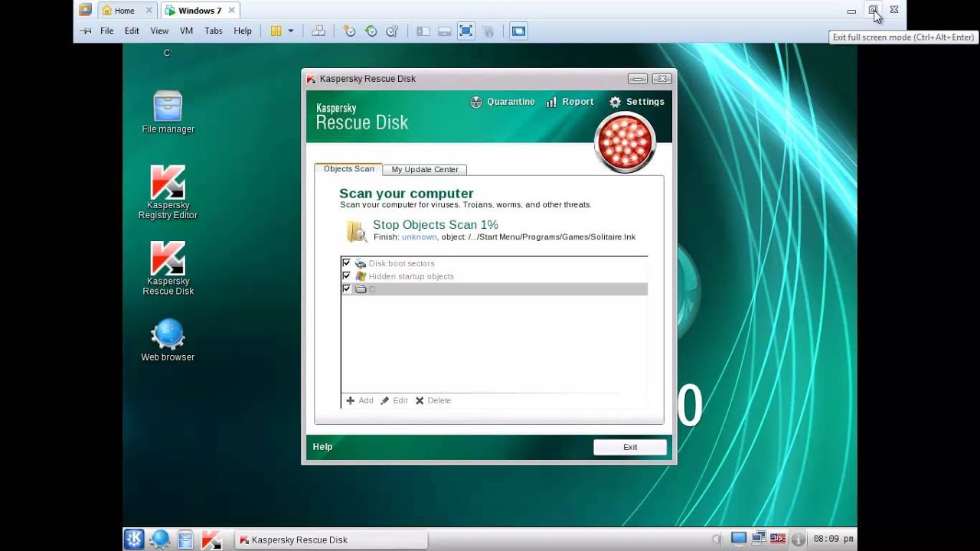Open the file manager icon in taskbar

[185, 540]
